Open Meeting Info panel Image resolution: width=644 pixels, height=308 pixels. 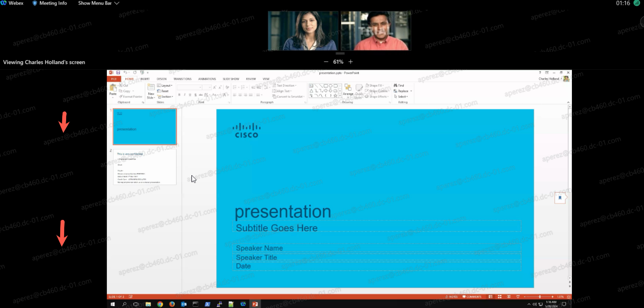(50, 3)
